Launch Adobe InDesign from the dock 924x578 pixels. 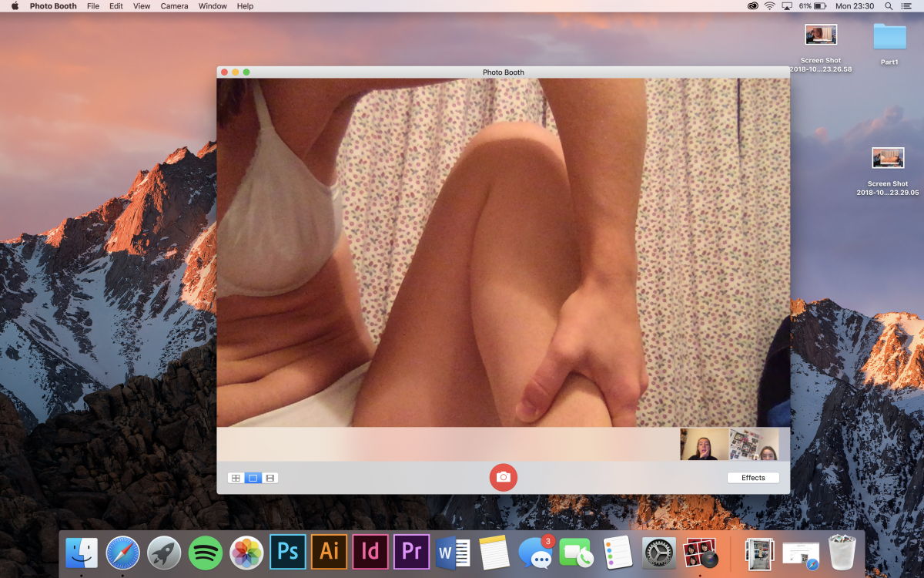[x=370, y=553]
